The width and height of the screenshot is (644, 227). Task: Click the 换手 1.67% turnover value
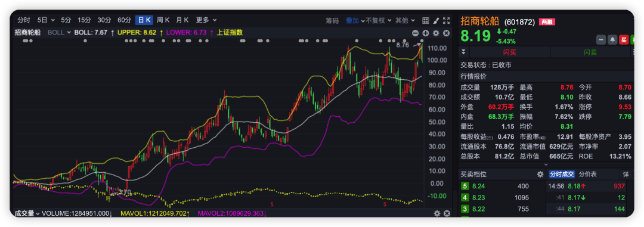563,107
